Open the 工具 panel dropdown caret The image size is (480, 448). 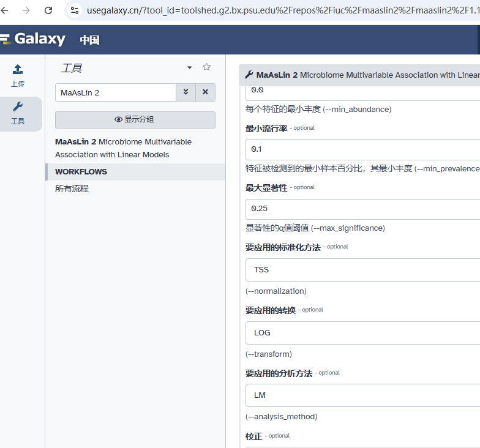point(190,67)
